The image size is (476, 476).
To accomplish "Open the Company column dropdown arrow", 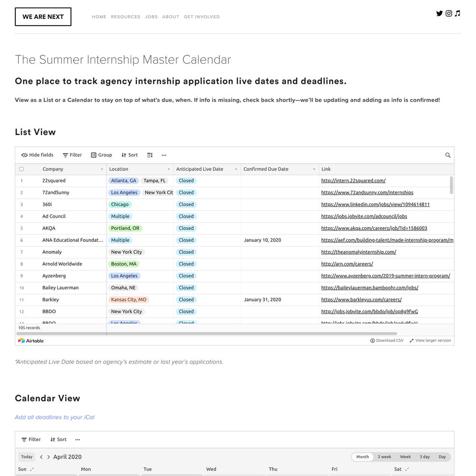I will click(x=102, y=169).
